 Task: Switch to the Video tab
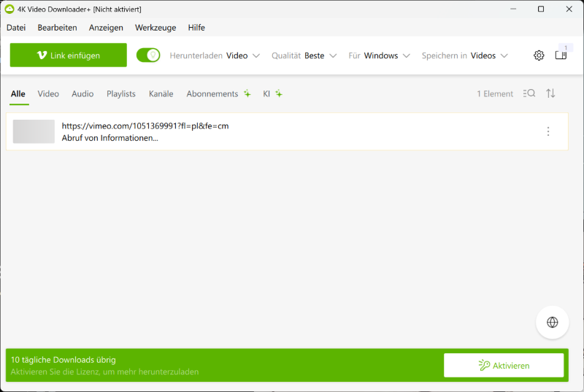tap(48, 94)
